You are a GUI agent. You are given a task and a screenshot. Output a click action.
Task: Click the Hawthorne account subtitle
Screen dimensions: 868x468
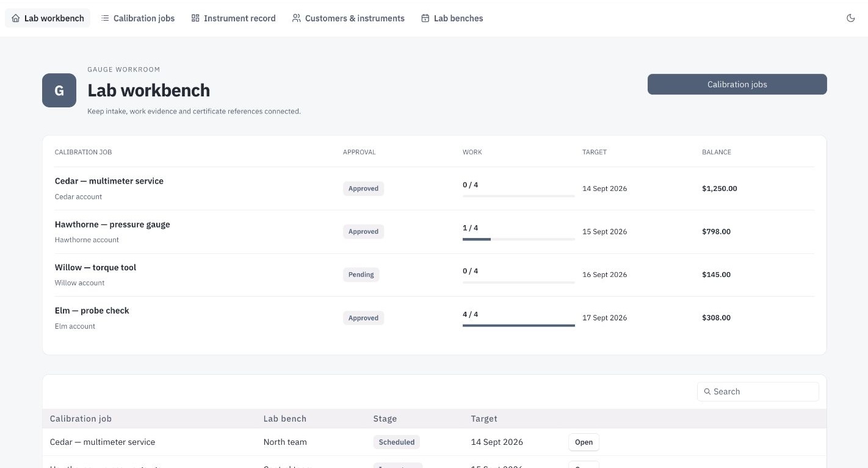87,240
